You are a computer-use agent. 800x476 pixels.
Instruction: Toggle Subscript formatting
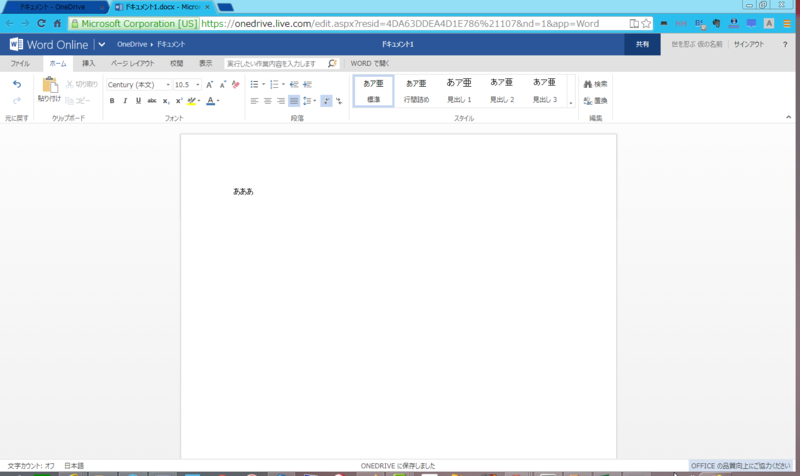[165, 101]
